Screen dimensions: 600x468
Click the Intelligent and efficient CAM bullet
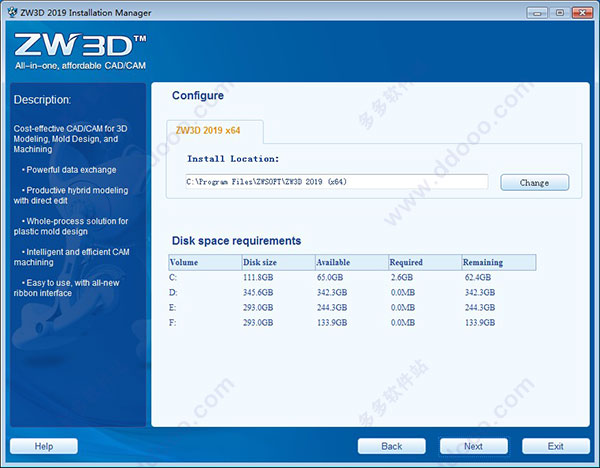tap(72, 257)
